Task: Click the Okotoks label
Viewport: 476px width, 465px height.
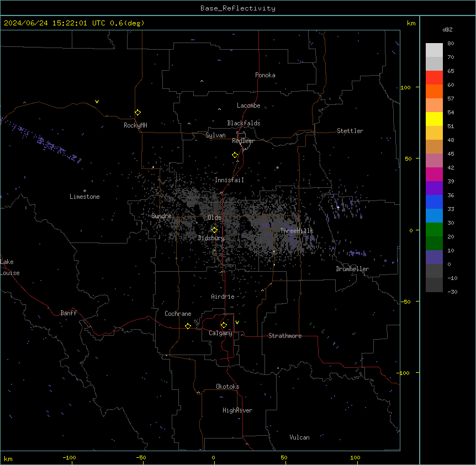Action: pyautogui.click(x=228, y=387)
